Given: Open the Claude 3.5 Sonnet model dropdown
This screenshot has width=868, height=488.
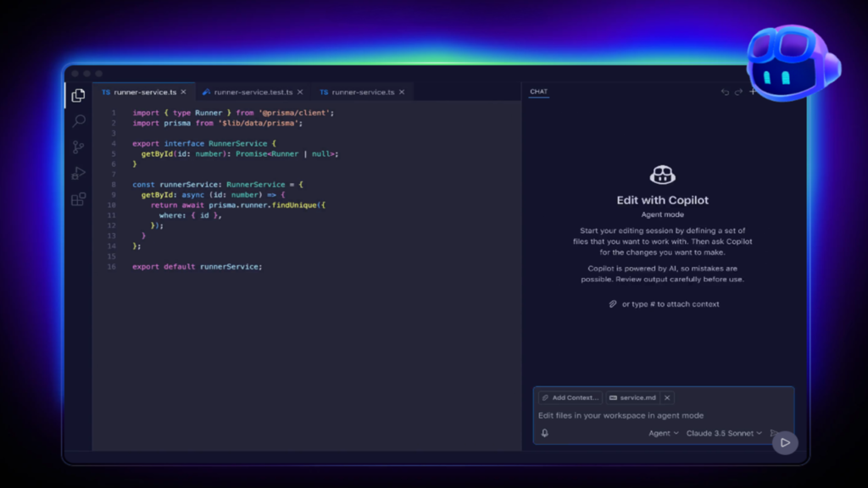Looking at the screenshot, I should point(724,433).
